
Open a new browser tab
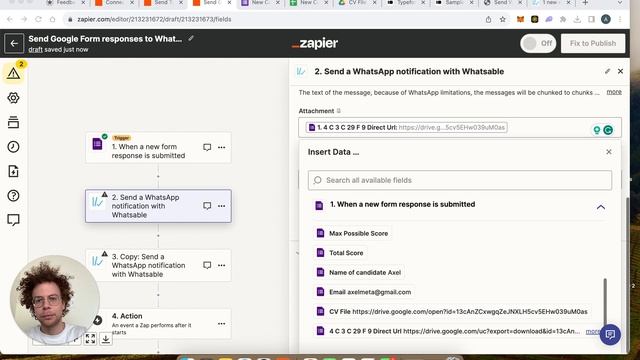[585, 3]
